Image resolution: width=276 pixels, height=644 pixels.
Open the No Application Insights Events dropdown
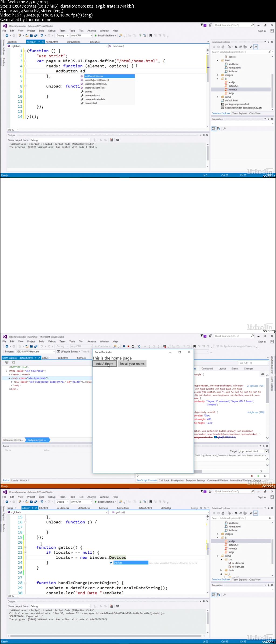coord(235,346)
